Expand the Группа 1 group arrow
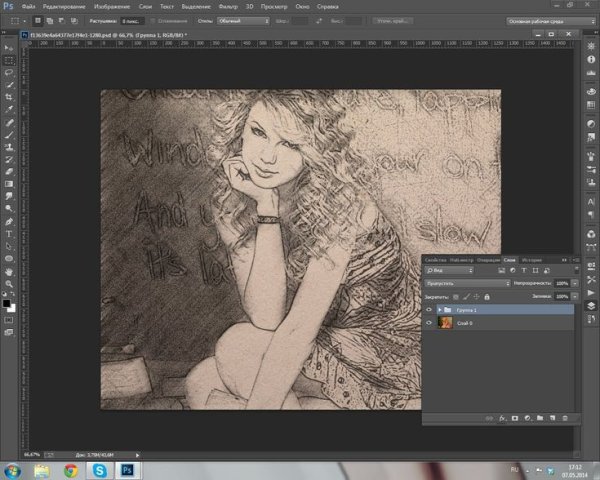The height and width of the screenshot is (480, 600). 439,310
